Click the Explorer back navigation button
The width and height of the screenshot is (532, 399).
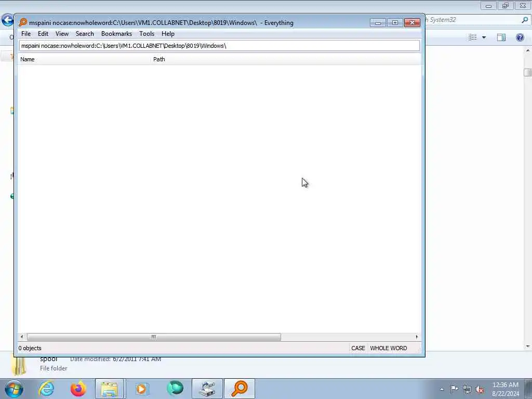pos(7,20)
